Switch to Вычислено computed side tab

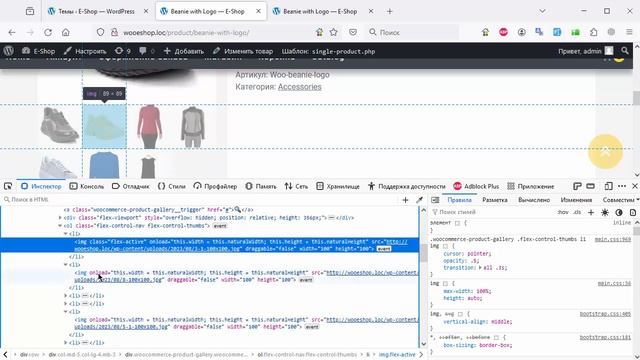coord(534,200)
